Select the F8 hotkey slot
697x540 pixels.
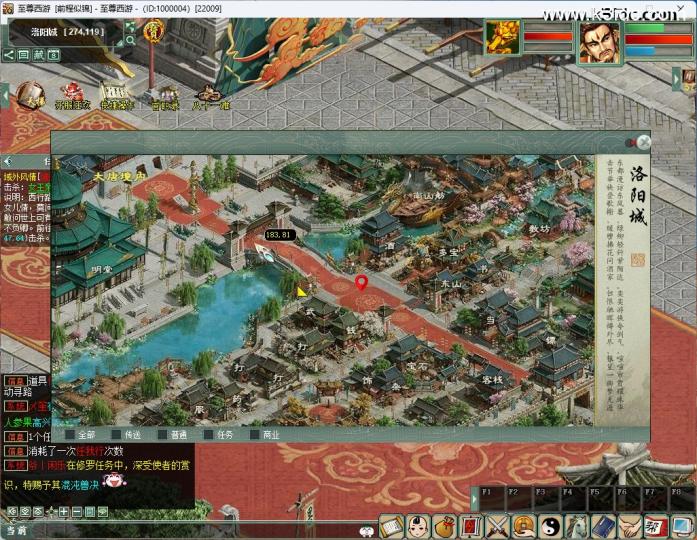[x=681, y=499]
